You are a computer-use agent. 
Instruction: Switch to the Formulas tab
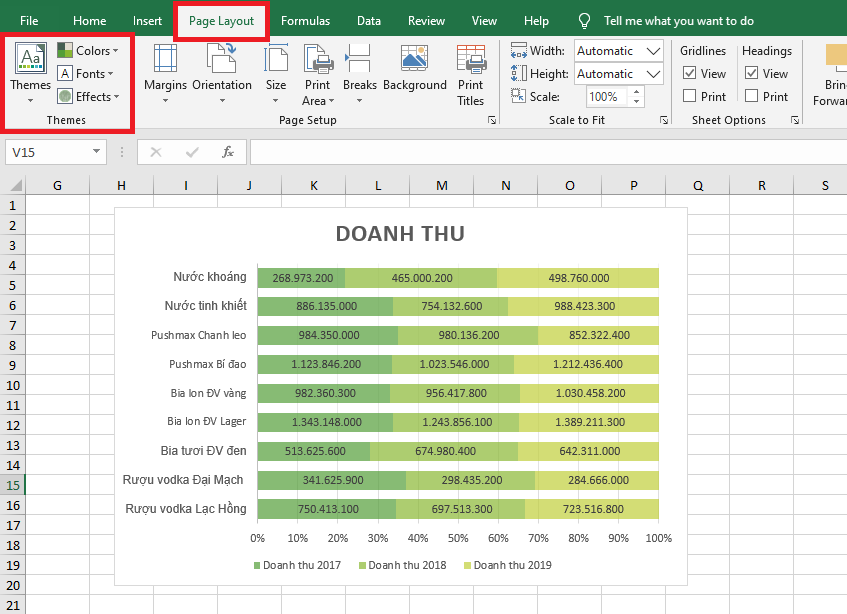click(305, 20)
